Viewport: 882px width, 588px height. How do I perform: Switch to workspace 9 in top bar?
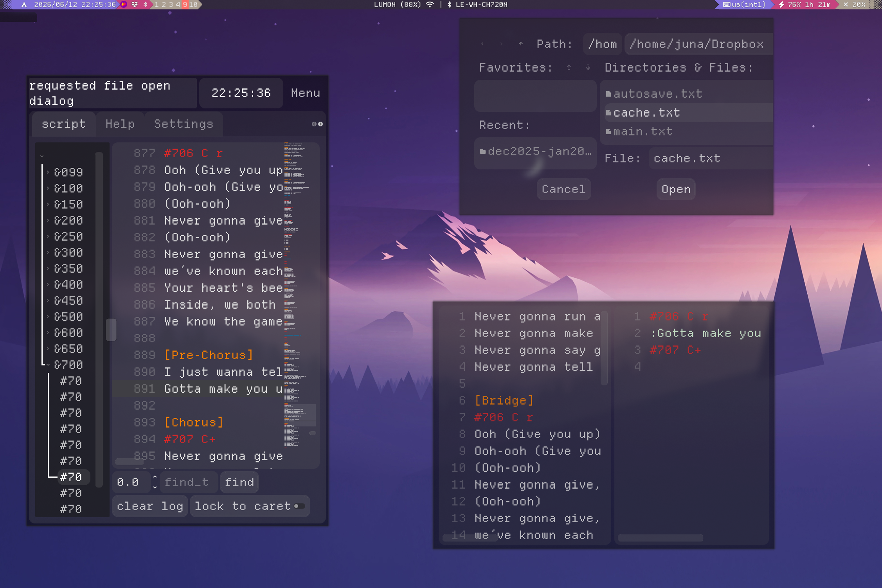[x=185, y=5]
